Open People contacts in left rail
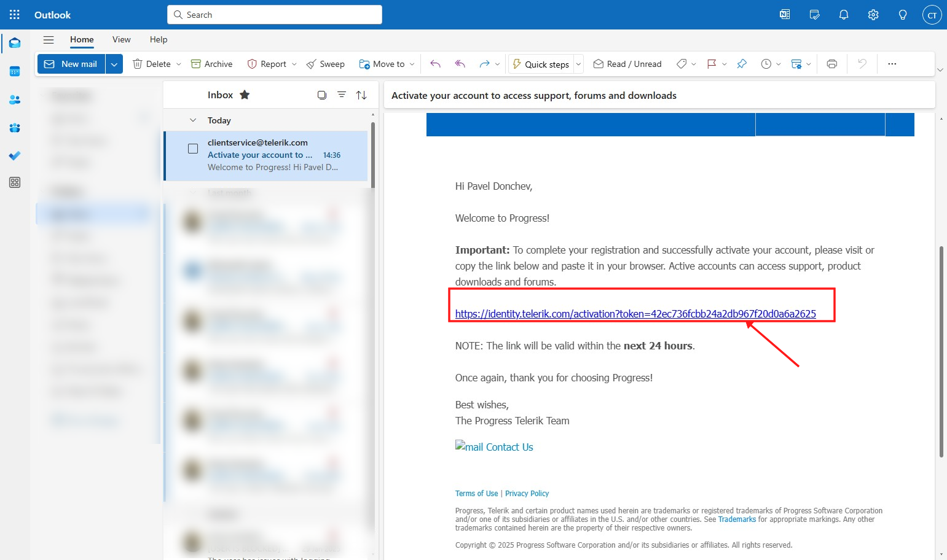This screenshot has width=947, height=560. 15,99
